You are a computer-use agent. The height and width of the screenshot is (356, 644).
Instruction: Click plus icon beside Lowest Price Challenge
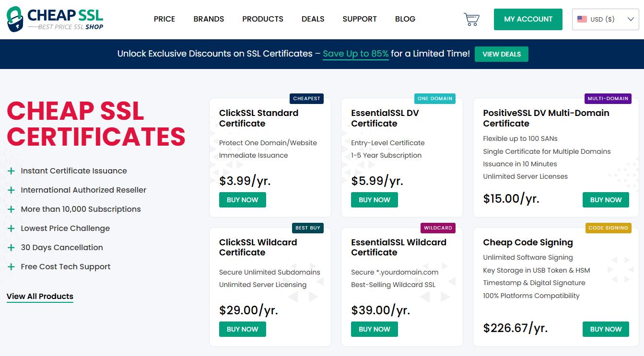point(11,229)
